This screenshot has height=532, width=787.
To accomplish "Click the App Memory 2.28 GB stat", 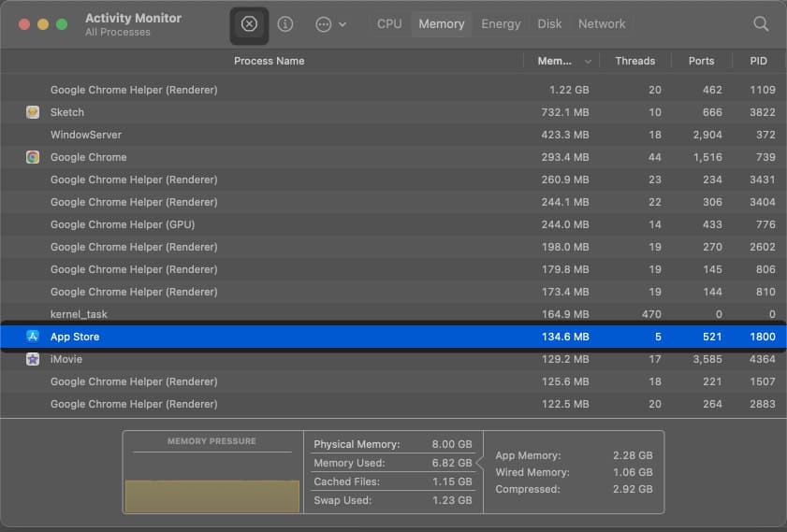I will pos(574,455).
